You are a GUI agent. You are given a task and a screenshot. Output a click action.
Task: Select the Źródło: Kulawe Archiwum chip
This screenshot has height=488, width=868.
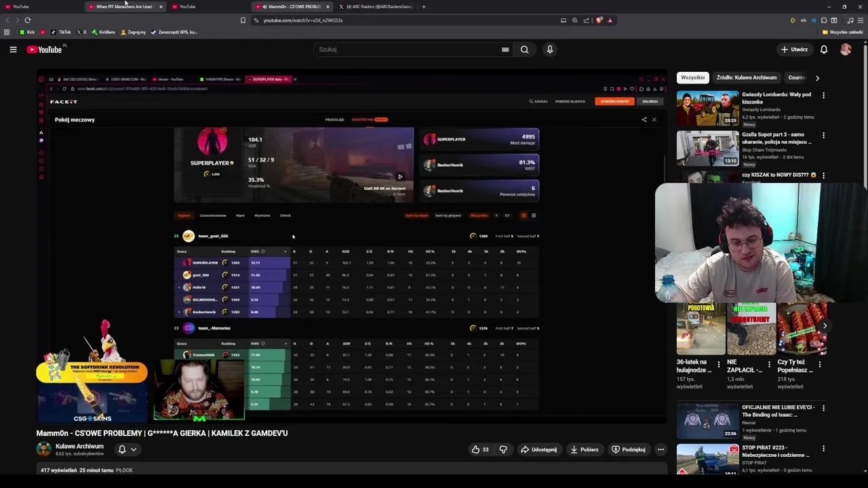click(x=747, y=78)
